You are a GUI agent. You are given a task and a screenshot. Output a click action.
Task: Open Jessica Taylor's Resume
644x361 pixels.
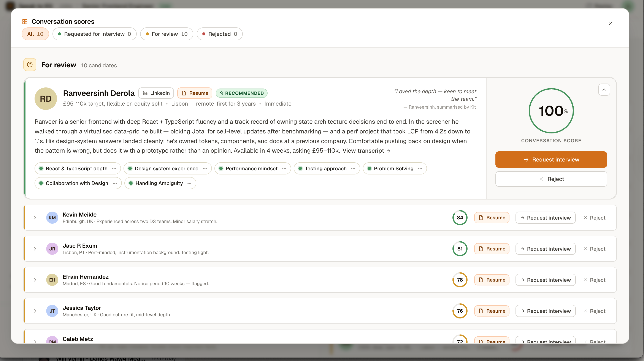click(x=492, y=311)
